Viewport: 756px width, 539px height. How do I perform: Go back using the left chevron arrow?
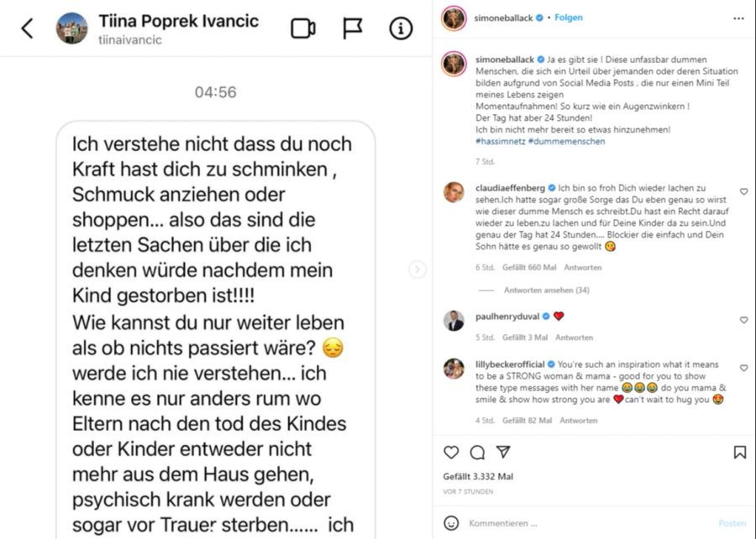click(x=28, y=29)
